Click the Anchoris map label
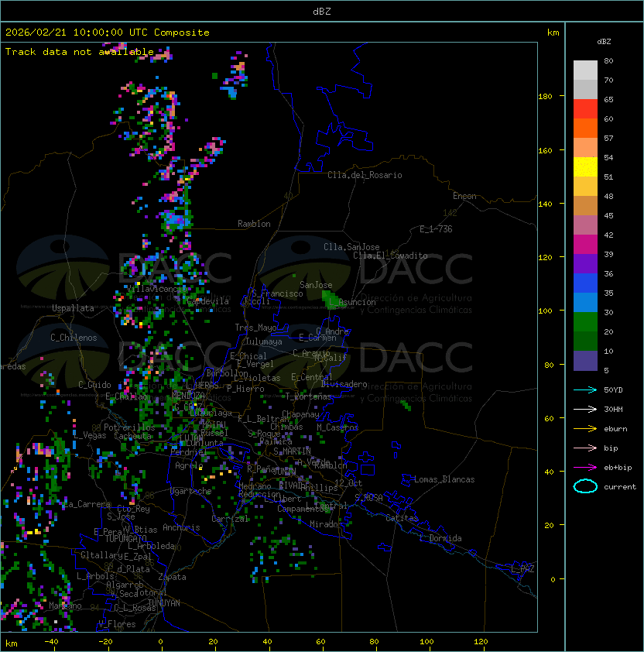This screenshot has height=652, width=644. (181, 527)
